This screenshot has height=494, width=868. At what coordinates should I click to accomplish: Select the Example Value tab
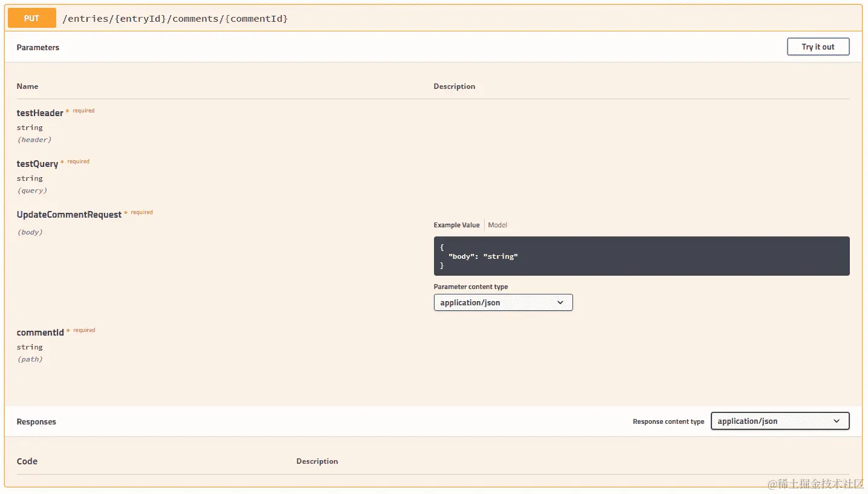456,225
